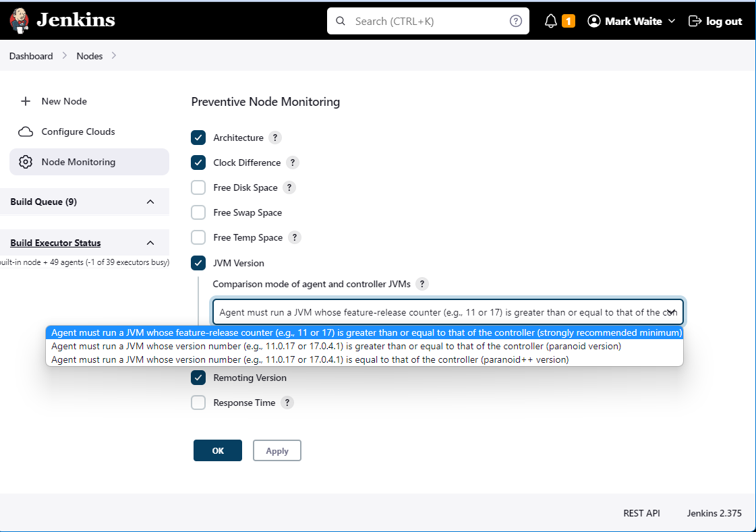Image resolution: width=756 pixels, height=532 pixels.
Task: Click the Jenkins 2.375 version link
Action: pos(714,514)
